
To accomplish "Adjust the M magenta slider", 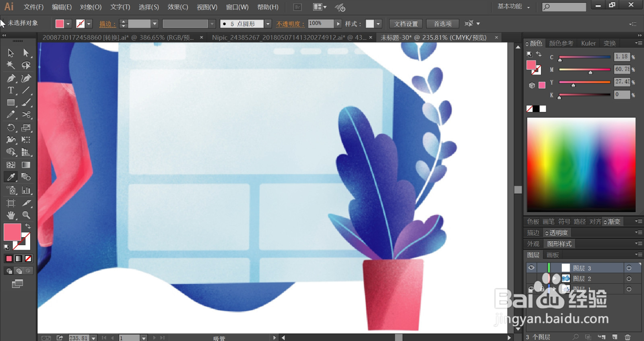I will coord(590,72).
